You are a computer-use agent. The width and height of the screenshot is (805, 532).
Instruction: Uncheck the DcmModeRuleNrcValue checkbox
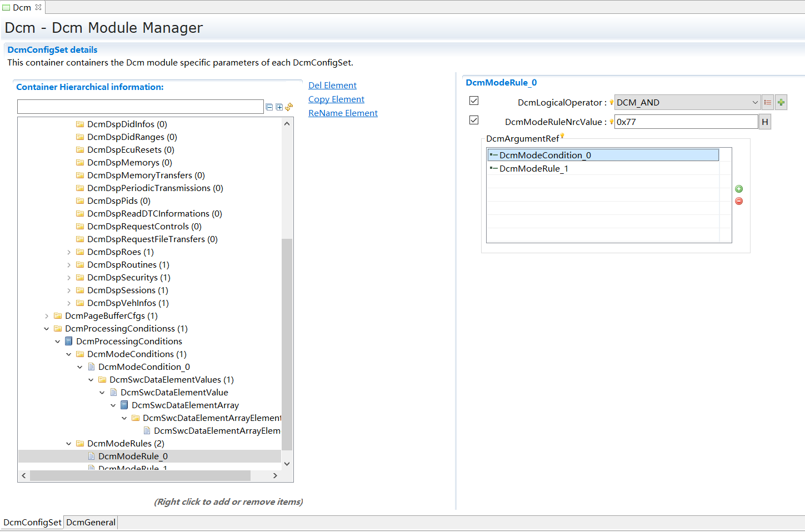(x=474, y=120)
